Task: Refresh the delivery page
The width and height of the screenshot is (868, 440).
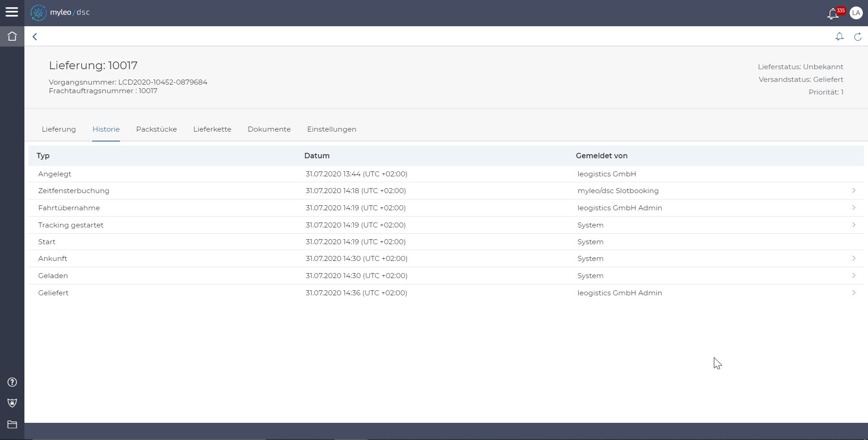Action: click(858, 37)
